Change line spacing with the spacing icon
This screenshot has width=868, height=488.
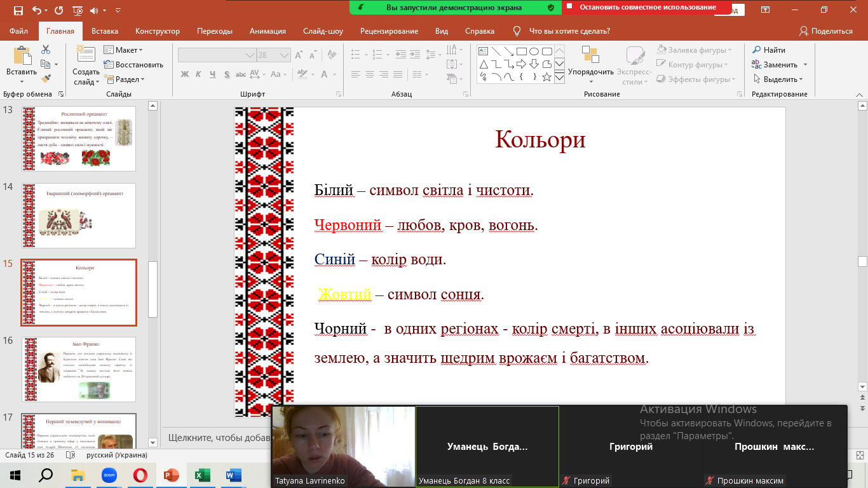pyautogui.click(x=431, y=55)
